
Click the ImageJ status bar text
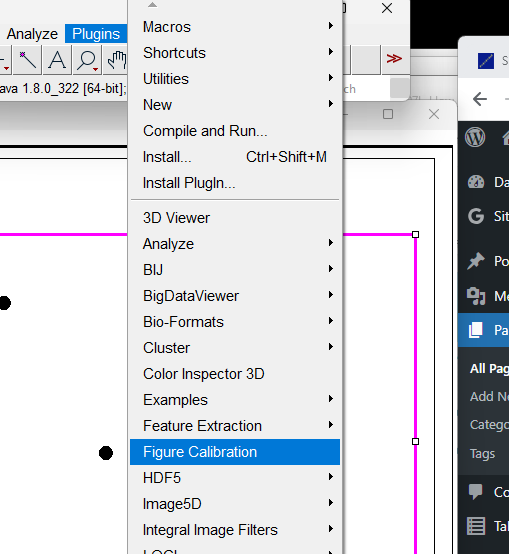click(x=63, y=88)
